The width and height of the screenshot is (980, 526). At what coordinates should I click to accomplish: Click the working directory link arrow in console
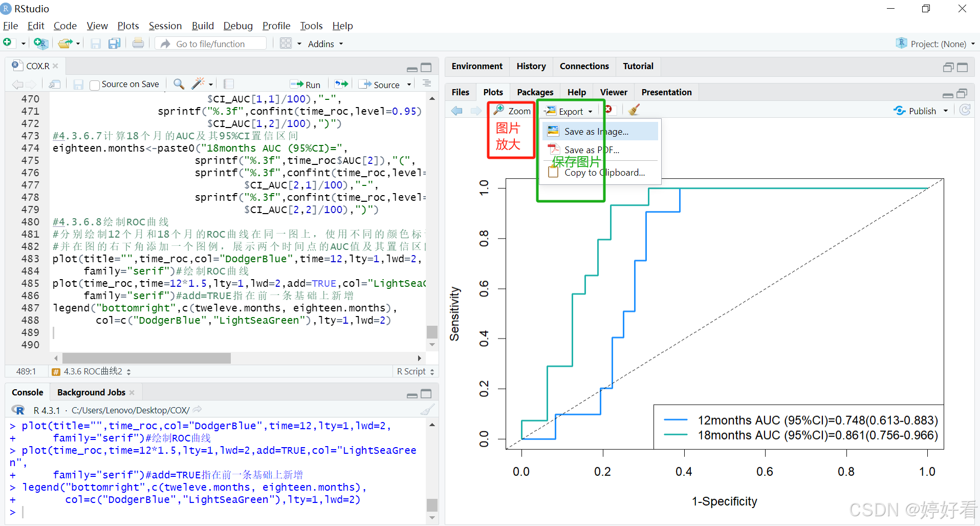(x=197, y=410)
